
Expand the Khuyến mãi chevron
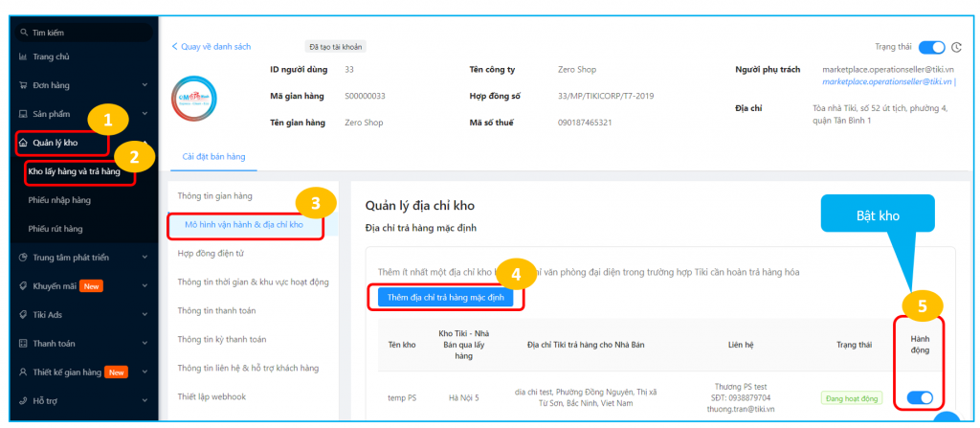coord(145,286)
